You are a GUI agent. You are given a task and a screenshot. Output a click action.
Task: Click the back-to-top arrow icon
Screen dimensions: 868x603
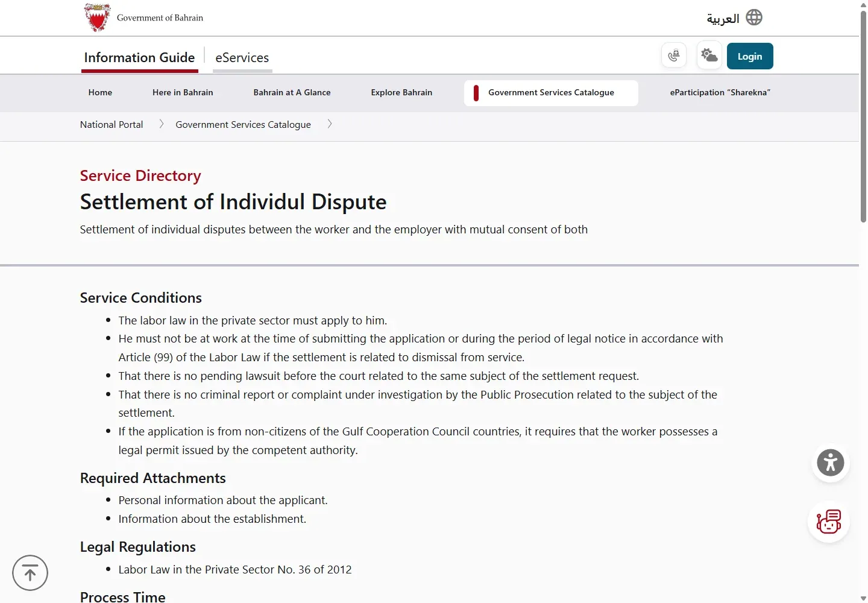(x=30, y=573)
